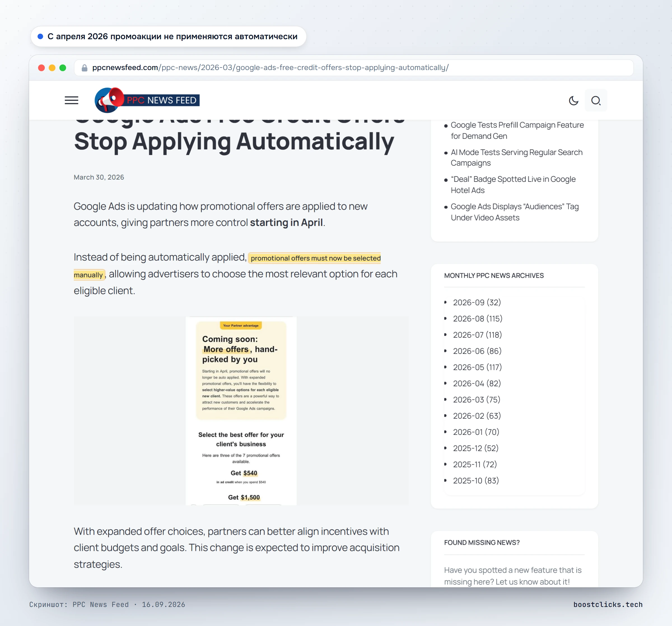Click 'Coming soon: More offers' heading in image
This screenshot has width=672, height=626.
(240, 349)
